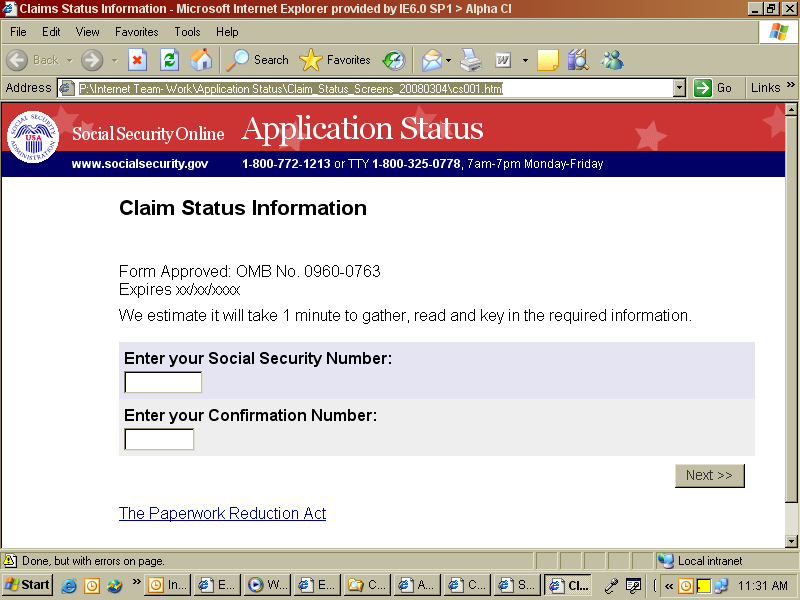Click the Windows Start button
The width and height of the screenshot is (800, 600).
[x=27, y=585]
